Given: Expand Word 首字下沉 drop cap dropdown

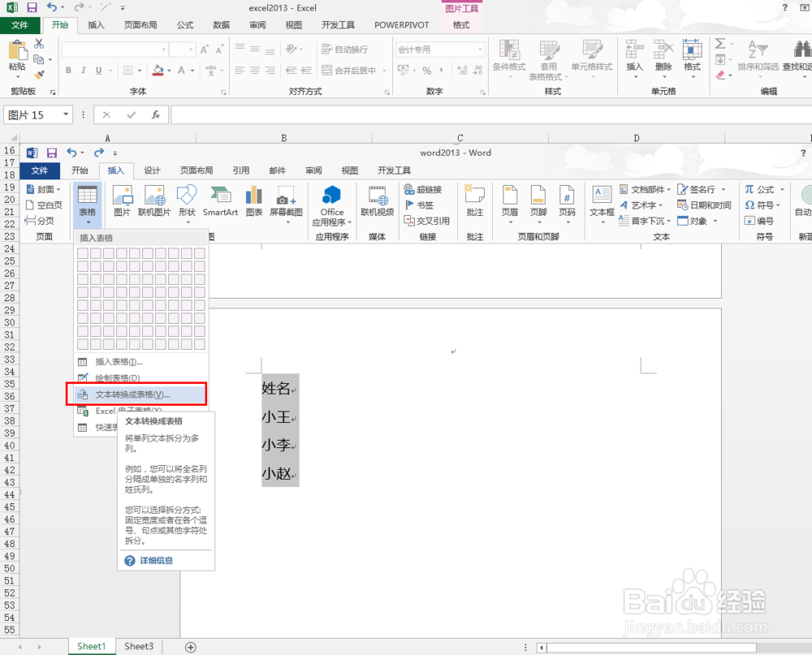Looking at the screenshot, I should click(669, 221).
